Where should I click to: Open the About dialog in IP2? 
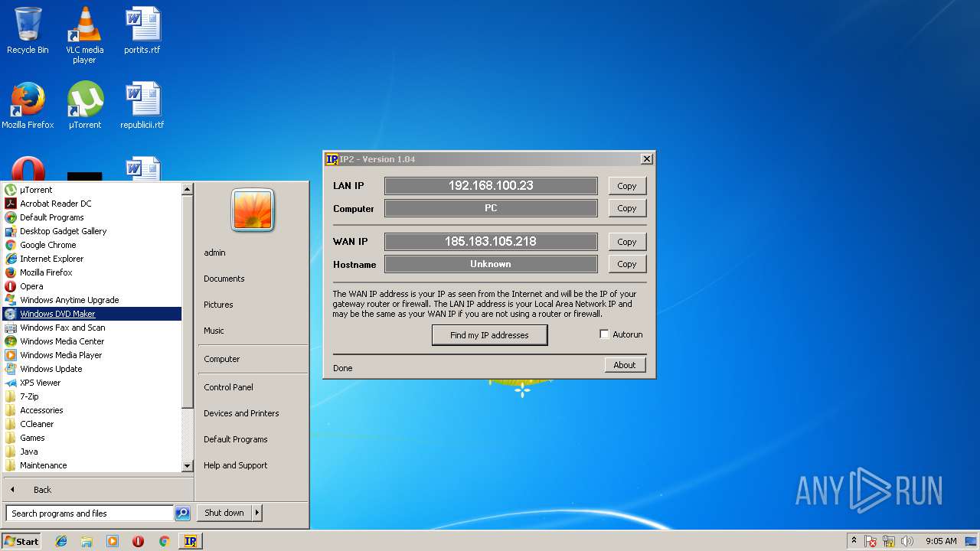(625, 365)
